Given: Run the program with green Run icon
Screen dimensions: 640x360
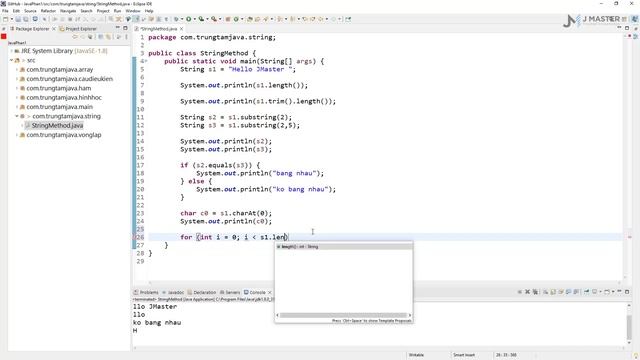Looking at the screenshot, I should 189,19.
